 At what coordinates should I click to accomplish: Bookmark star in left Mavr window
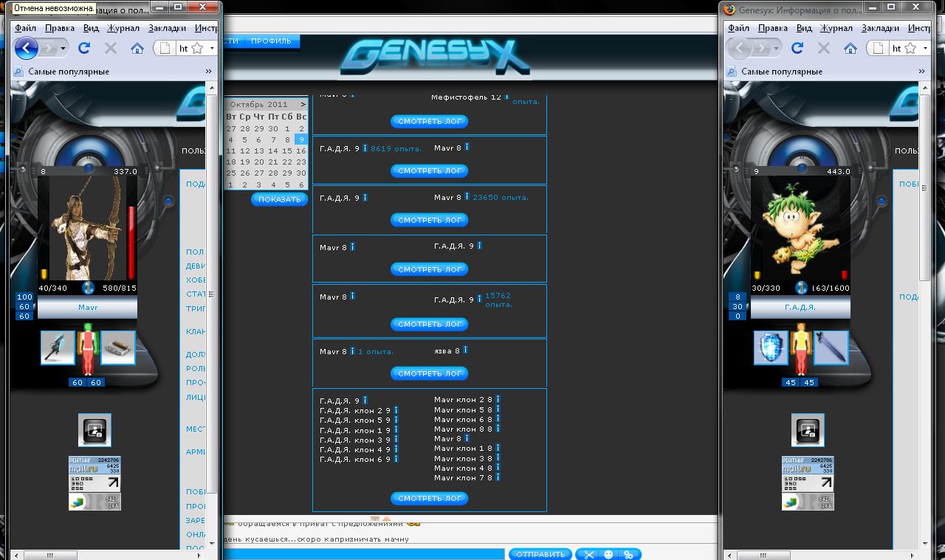[x=197, y=48]
